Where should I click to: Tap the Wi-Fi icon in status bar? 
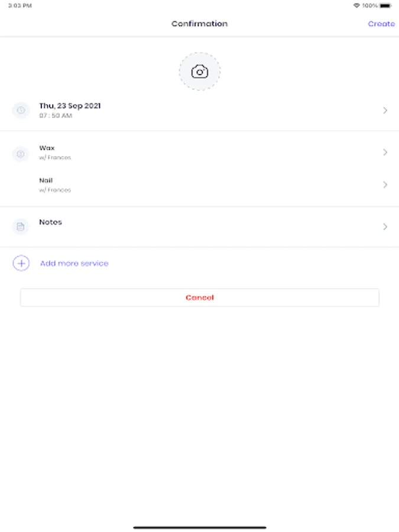(x=356, y=5)
